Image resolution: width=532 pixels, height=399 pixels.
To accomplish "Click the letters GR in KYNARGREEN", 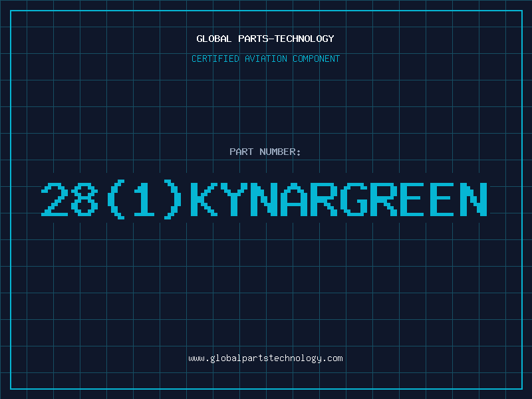I will [369, 199].
